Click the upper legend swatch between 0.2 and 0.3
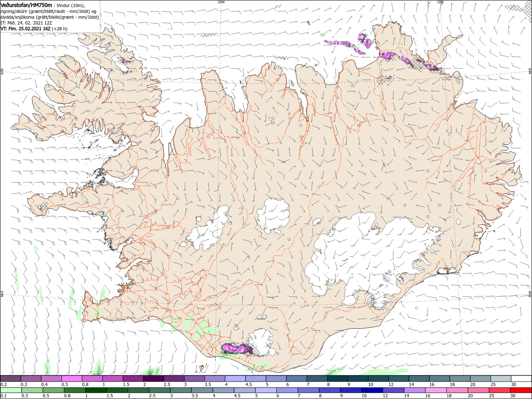The width and height of the screenshot is (532, 399). pyautogui.click(x=11, y=379)
